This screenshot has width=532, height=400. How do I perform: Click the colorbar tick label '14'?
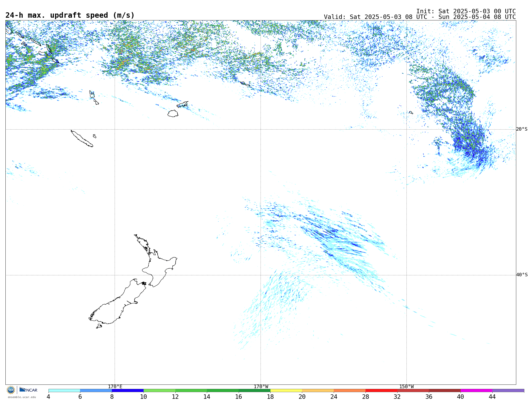pos(207,397)
